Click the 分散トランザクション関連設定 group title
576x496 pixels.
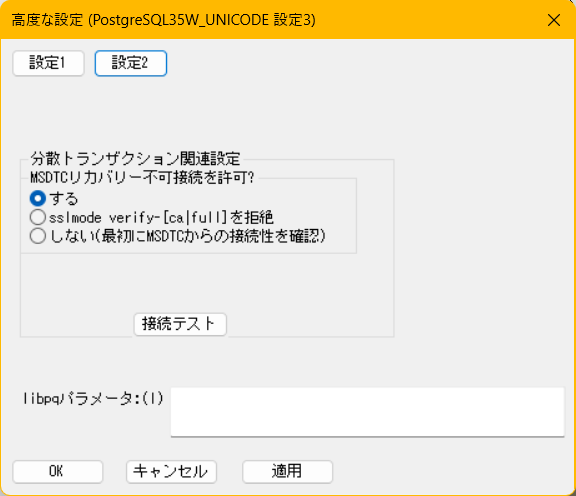pos(135,159)
